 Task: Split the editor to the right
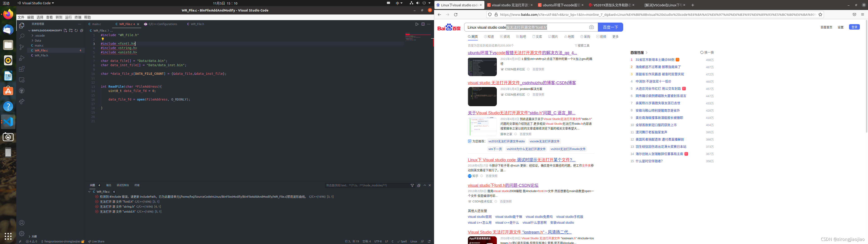tap(423, 24)
